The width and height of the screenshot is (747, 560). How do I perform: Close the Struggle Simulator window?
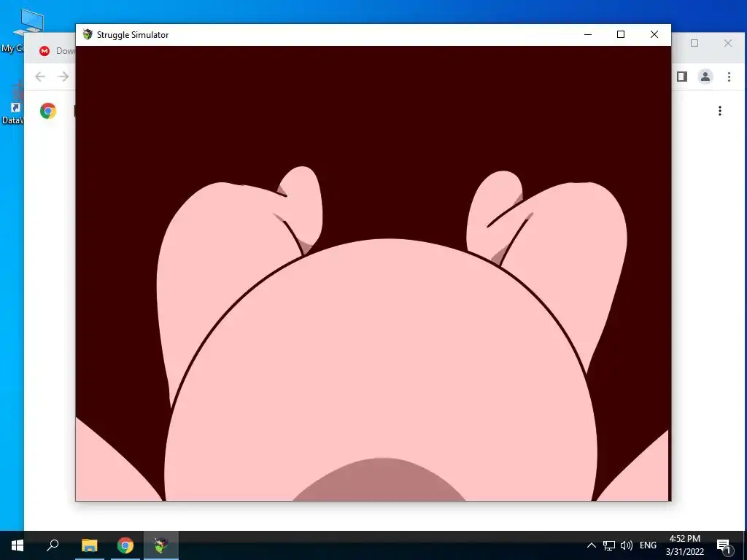click(654, 34)
